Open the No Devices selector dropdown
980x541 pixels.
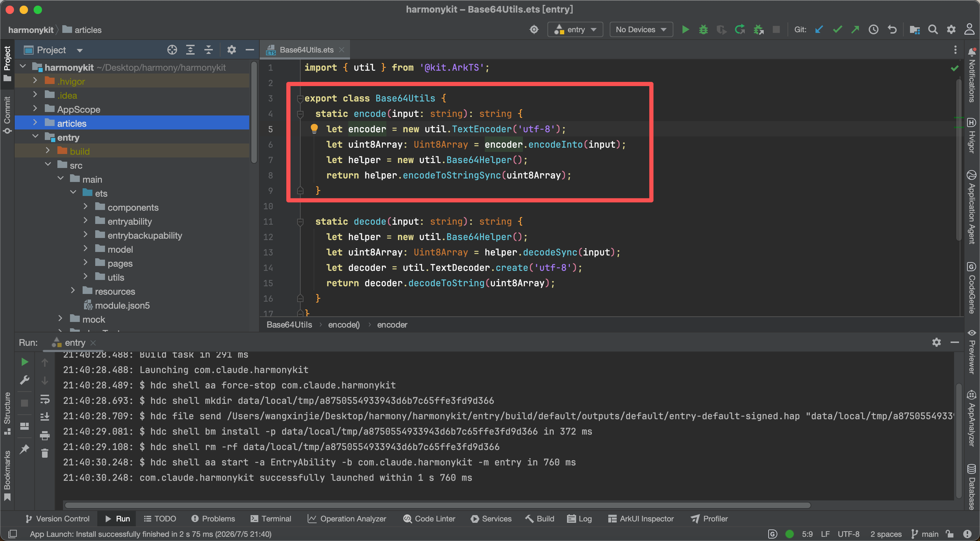click(x=641, y=30)
